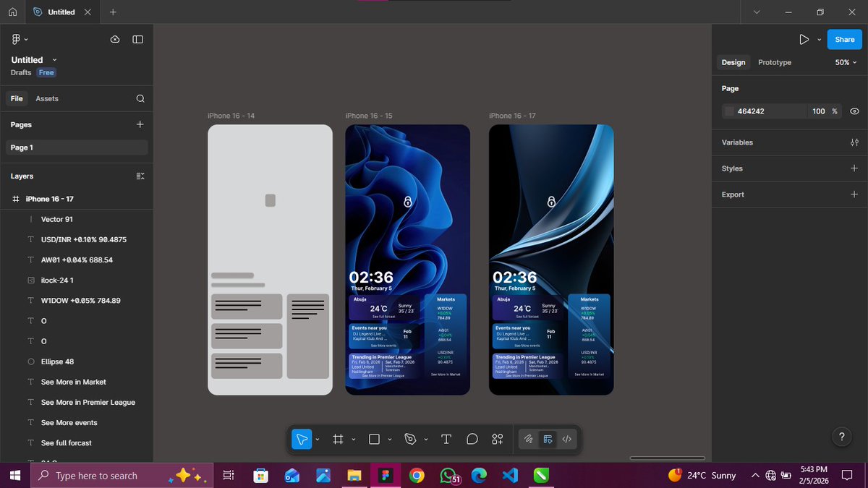This screenshot has width=868, height=488.
Task: Add a style with plus icon
Action: 854,168
